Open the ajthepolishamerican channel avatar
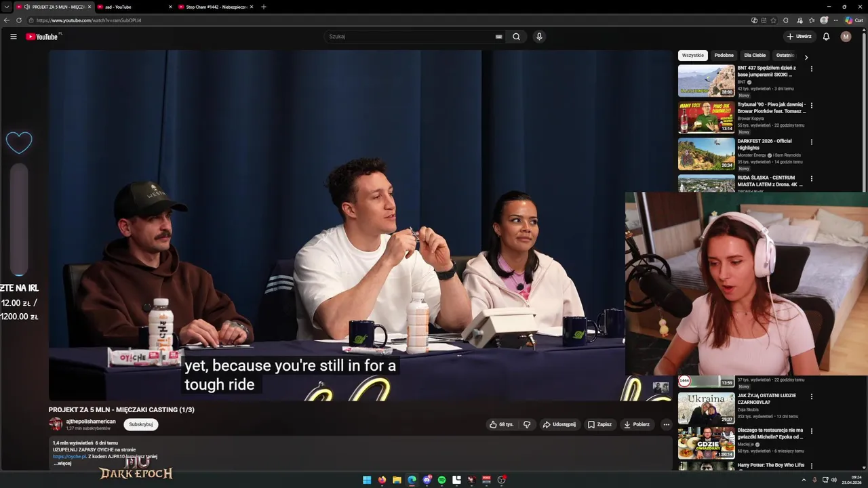 [55, 424]
